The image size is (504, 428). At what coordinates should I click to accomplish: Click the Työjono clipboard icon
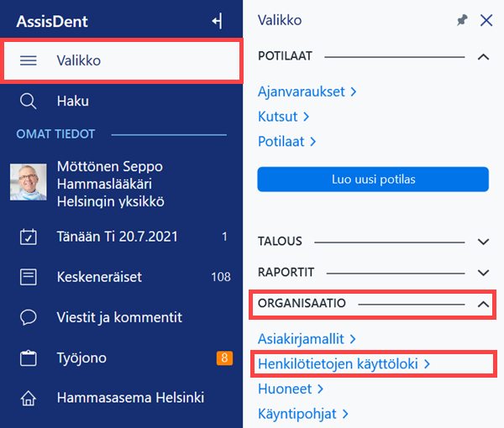[29, 358]
